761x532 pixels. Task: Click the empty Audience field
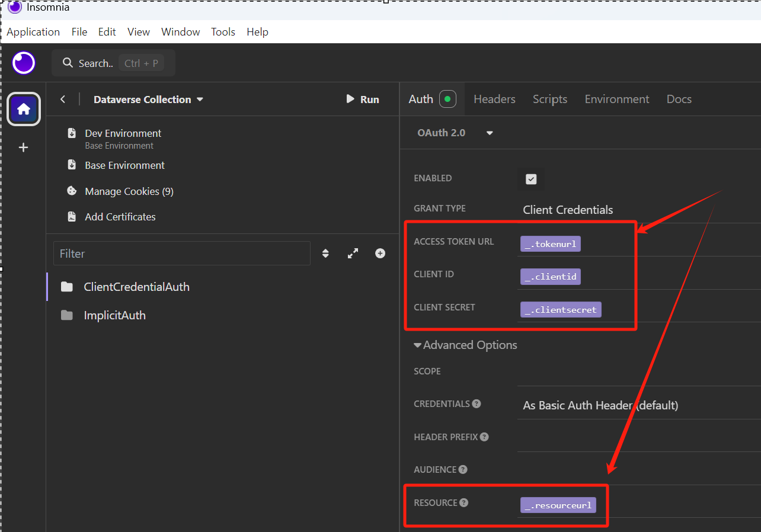coord(639,470)
